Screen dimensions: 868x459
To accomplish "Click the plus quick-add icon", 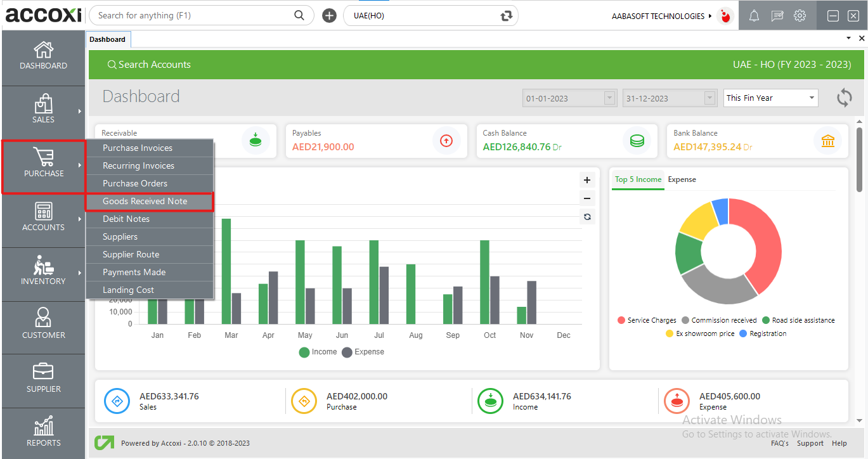I will 329,16.
